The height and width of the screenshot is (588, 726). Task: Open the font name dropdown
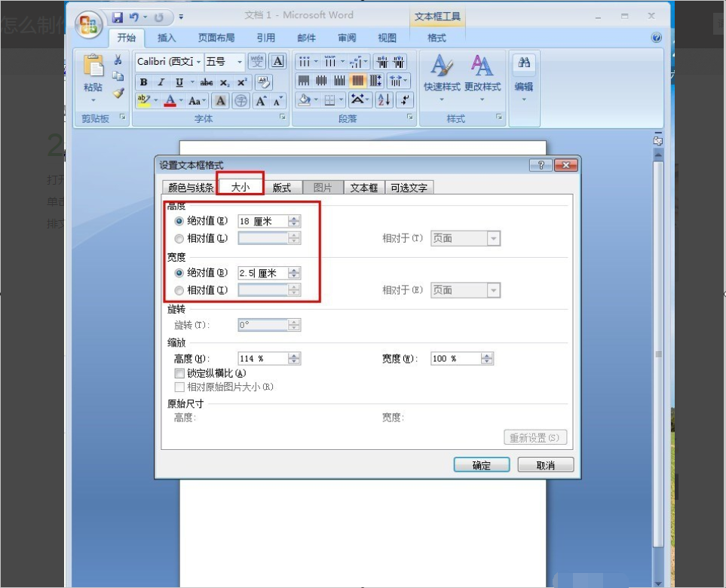(x=198, y=62)
